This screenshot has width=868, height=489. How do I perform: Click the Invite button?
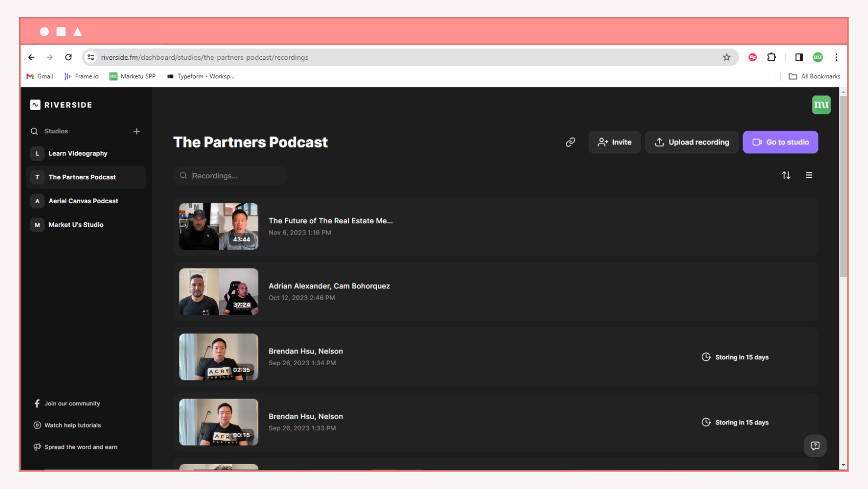click(x=614, y=142)
